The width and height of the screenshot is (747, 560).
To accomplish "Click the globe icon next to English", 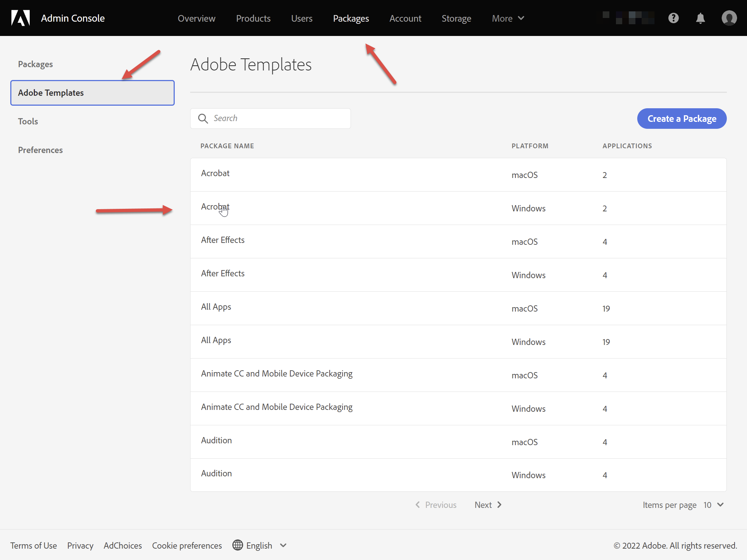I will pos(237,545).
